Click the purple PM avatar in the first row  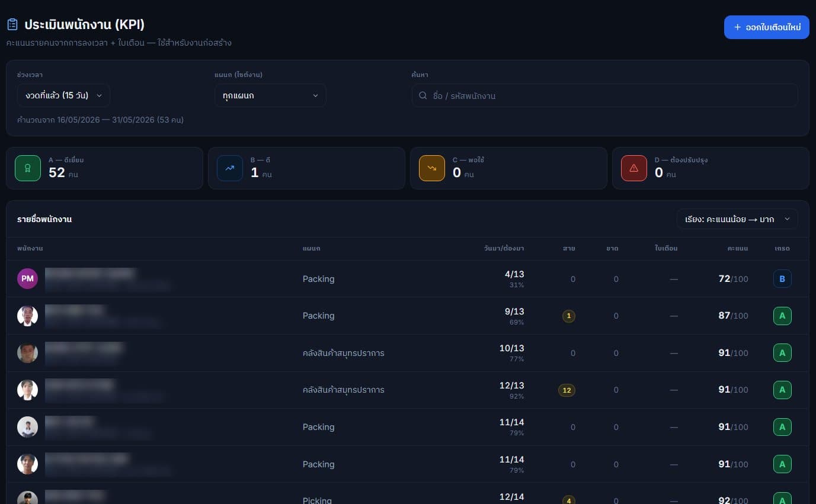point(27,278)
